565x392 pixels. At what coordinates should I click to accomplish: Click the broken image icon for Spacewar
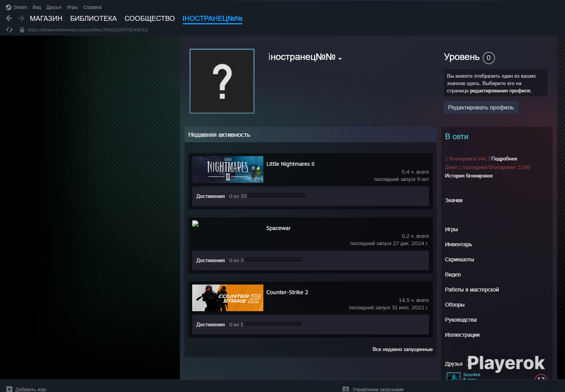point(195,223)
